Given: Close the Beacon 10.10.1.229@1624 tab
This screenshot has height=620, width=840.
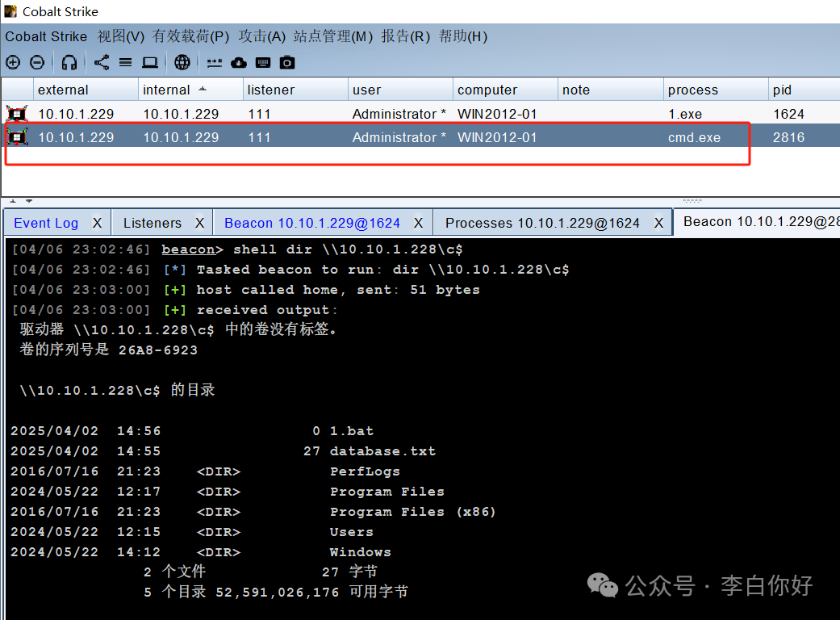Looking at the screenshot, I should coord(419,223).
